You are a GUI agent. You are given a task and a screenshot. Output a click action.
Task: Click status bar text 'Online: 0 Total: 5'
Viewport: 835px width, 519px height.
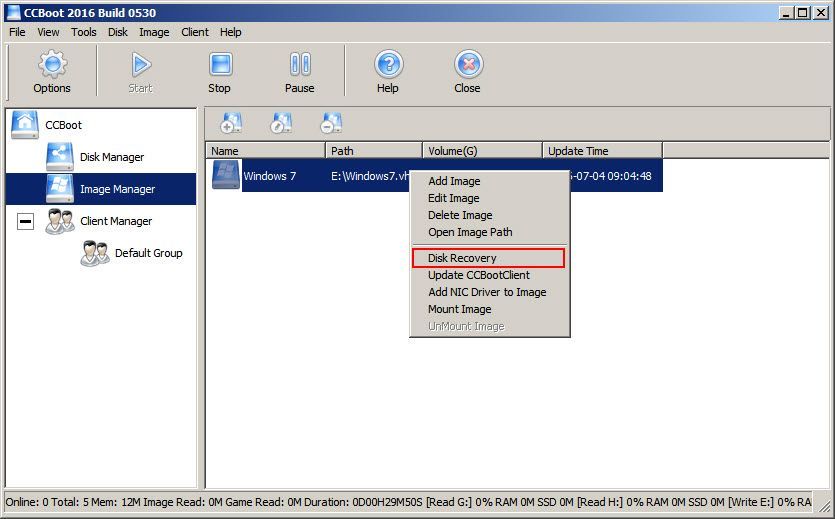click(x=47, y=502)
